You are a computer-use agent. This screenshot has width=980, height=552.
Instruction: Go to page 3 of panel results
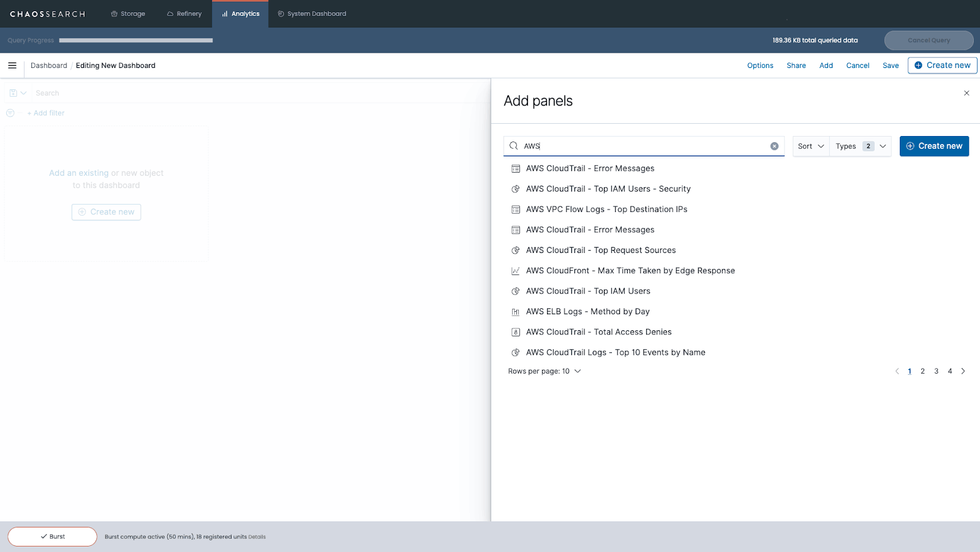click(936, 371)
